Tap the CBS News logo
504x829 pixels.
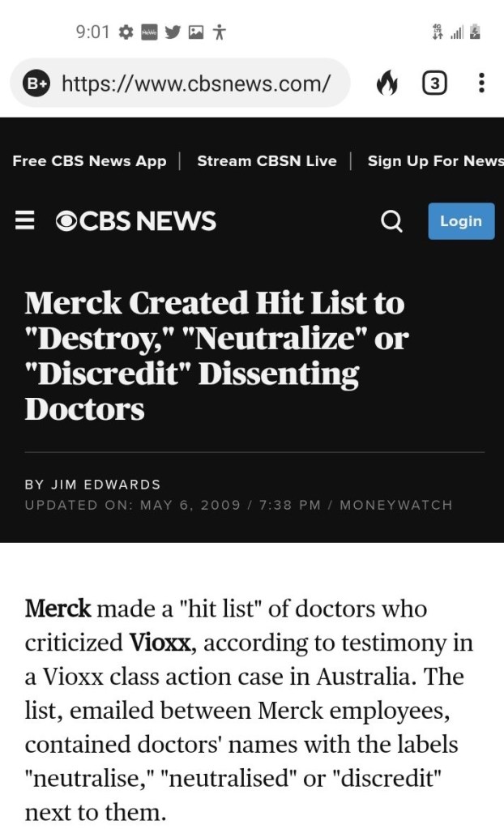pos(136,221)
